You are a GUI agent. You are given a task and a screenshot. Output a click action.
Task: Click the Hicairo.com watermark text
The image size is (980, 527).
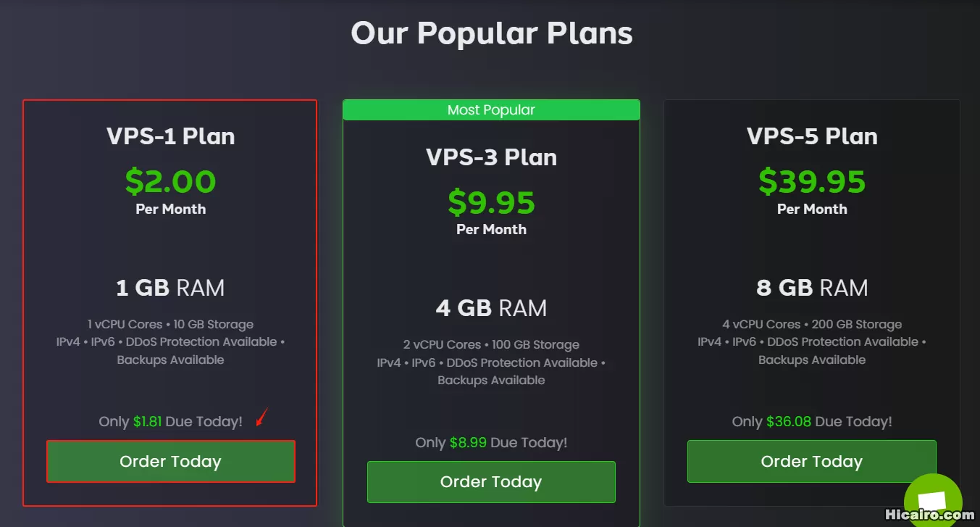(x=931, y=515)
